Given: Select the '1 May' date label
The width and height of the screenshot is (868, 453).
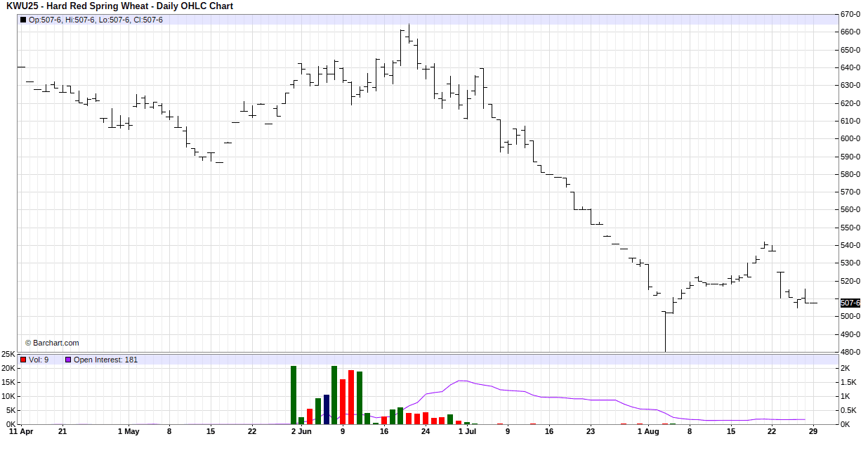Looking at the screenshot, I should pos(129,432).
